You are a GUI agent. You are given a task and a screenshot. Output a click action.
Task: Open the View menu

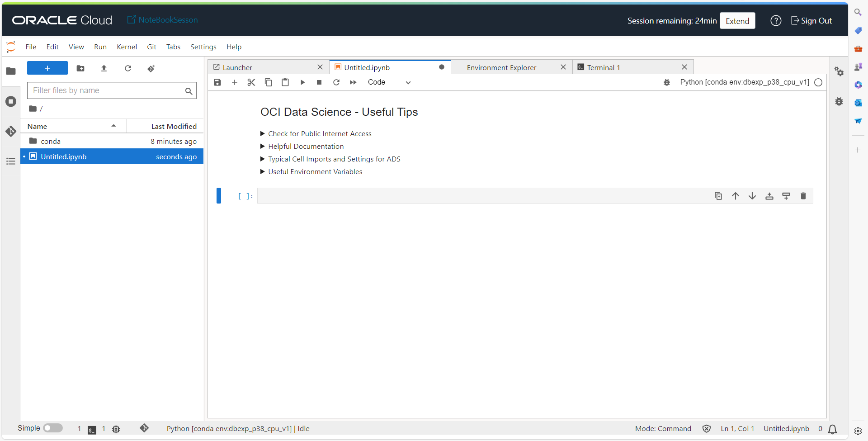[x=76, y=47]
